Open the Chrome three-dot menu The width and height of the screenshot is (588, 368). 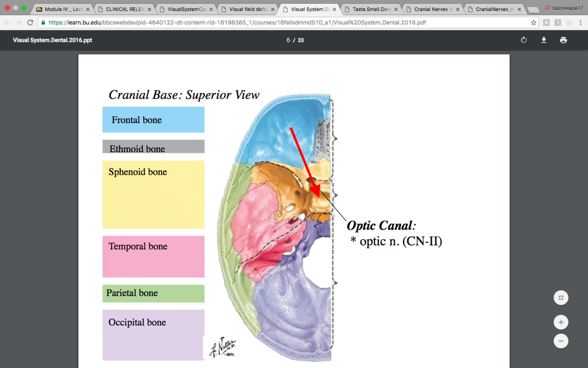pyautogui.click(x=581, y=23)
